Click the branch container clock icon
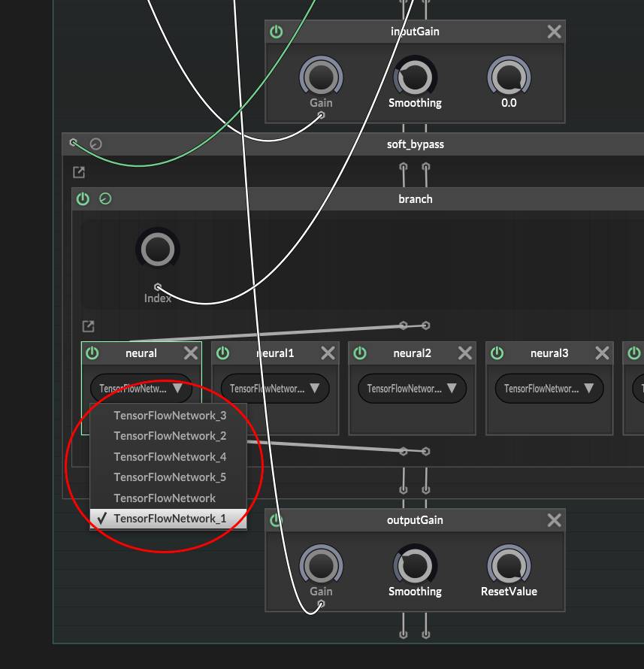Image resolution: width=644 pixels, height=669 pixels. (105, 199)
